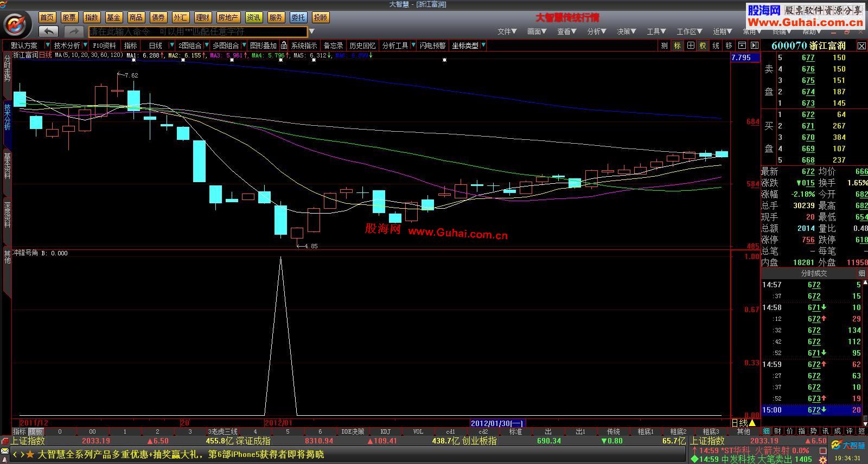Image resolution: width=868 pixels, height=464 pixels.
Task: Open the 多图组合 dropdown arrow
Action: pos(244,46)
